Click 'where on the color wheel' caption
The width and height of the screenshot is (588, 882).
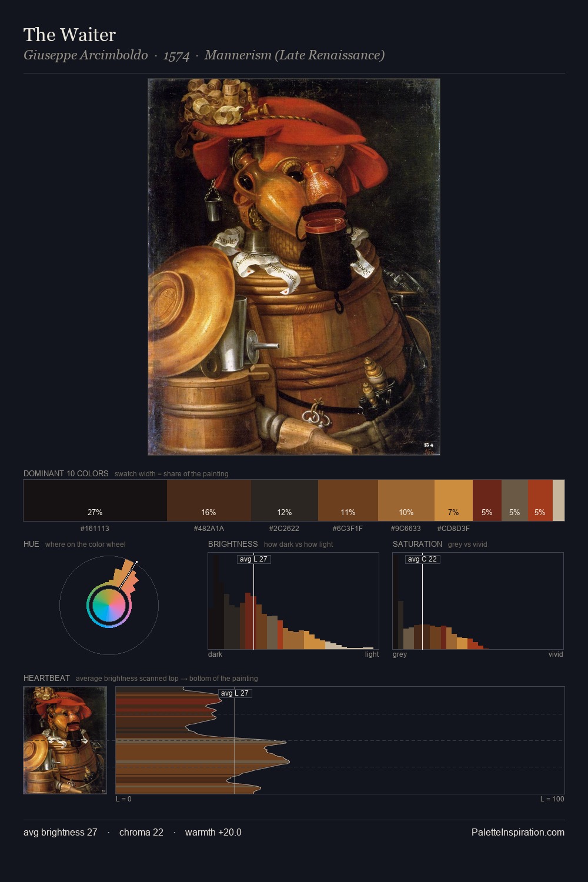pos(85,544)
